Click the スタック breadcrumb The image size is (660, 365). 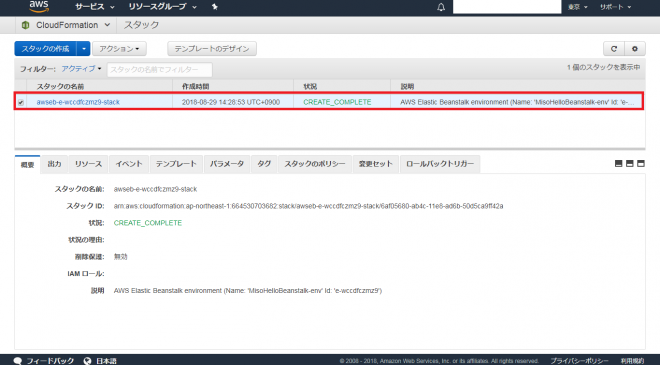pos(141,25)
